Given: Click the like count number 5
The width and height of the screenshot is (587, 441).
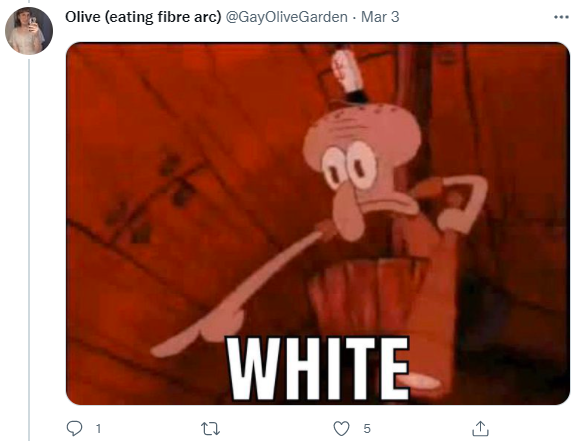Looking at the screenshot, I should pyautogui.click(x=367, y=429).
